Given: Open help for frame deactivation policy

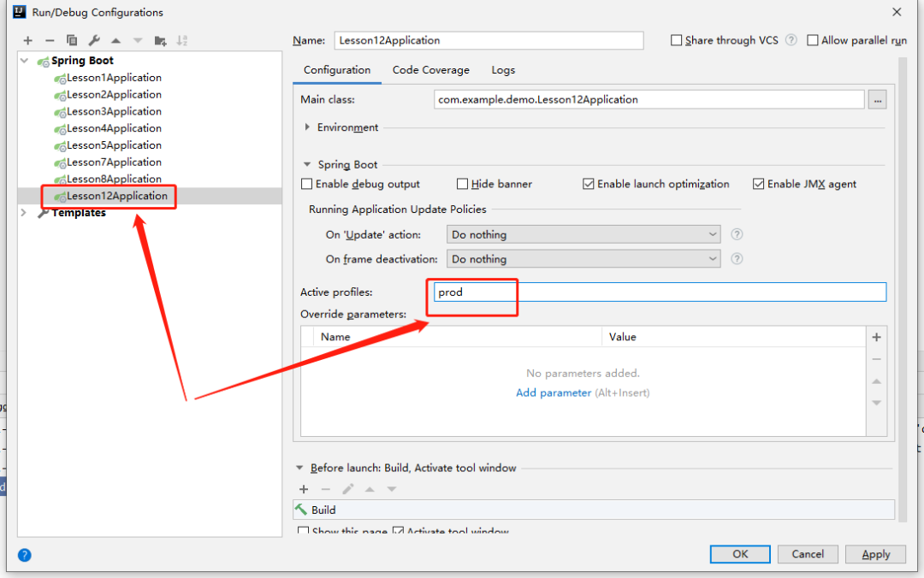Looking at the screenshot, I should point(737,259).
